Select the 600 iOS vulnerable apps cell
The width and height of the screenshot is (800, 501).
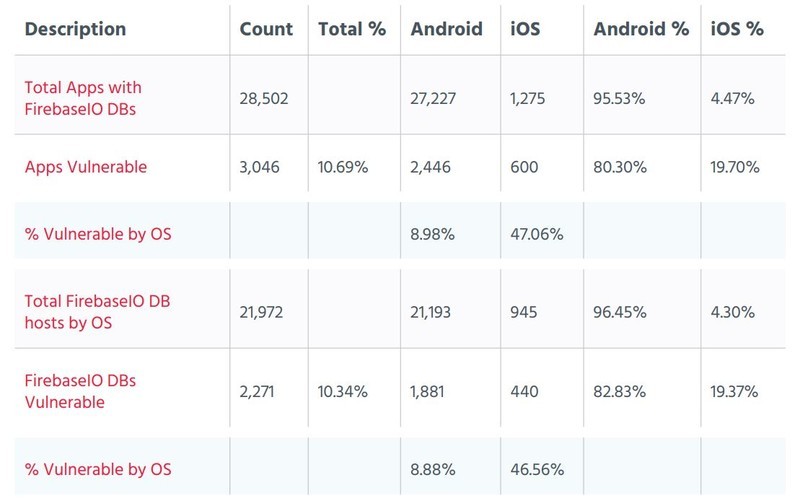click(x=524, y=167)
